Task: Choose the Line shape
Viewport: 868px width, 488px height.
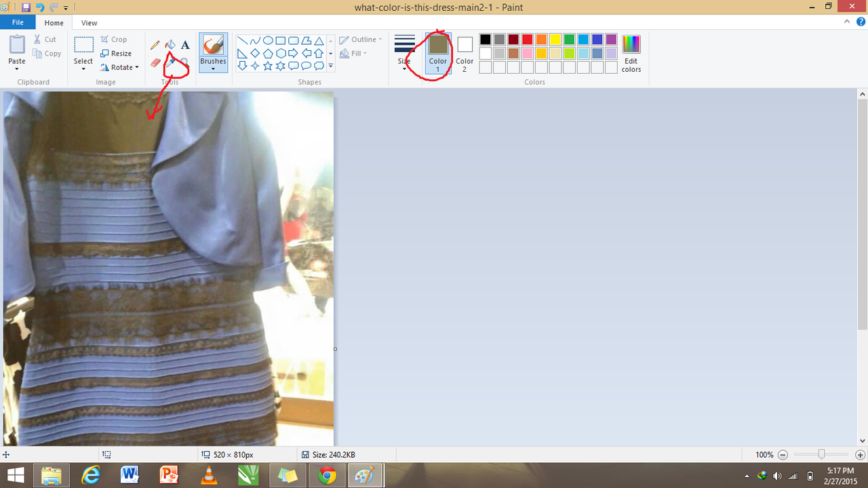Action: [x=242, y=41]
